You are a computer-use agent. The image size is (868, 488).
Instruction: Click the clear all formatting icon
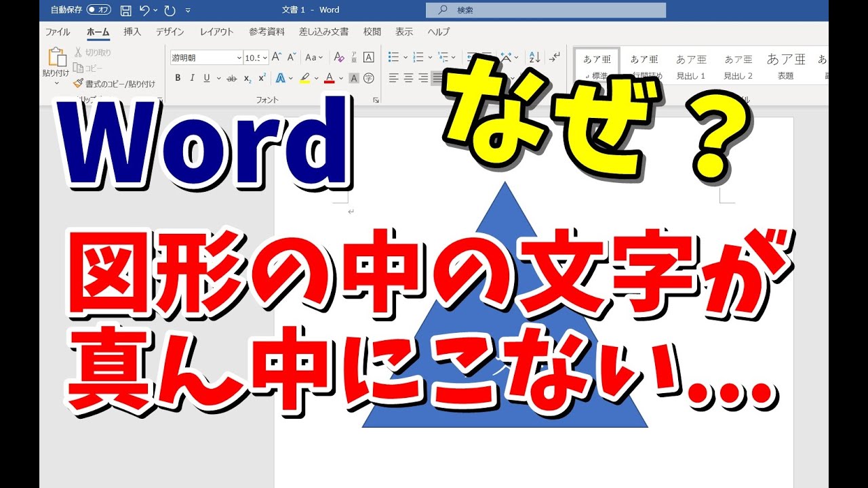(338, 58)
